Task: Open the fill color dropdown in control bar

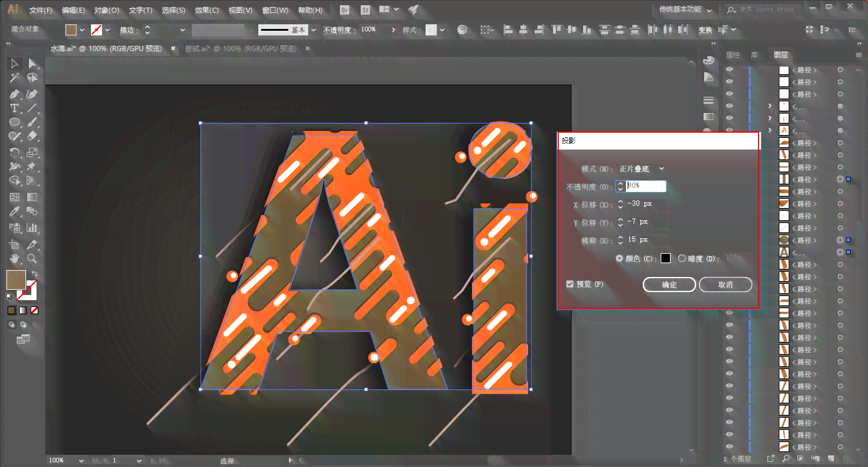Action: click(x=82, y=30)
